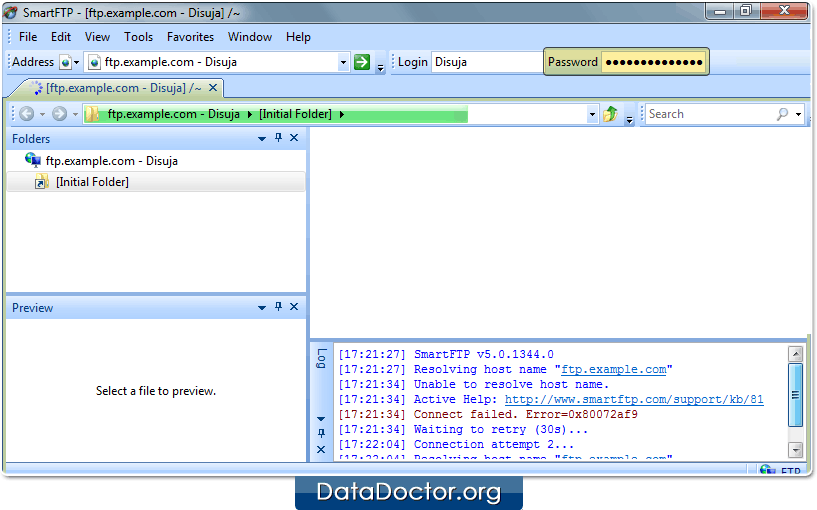Open the protocol type dropdown arrow
Viewport: 817px width, 510px height.
76,63
